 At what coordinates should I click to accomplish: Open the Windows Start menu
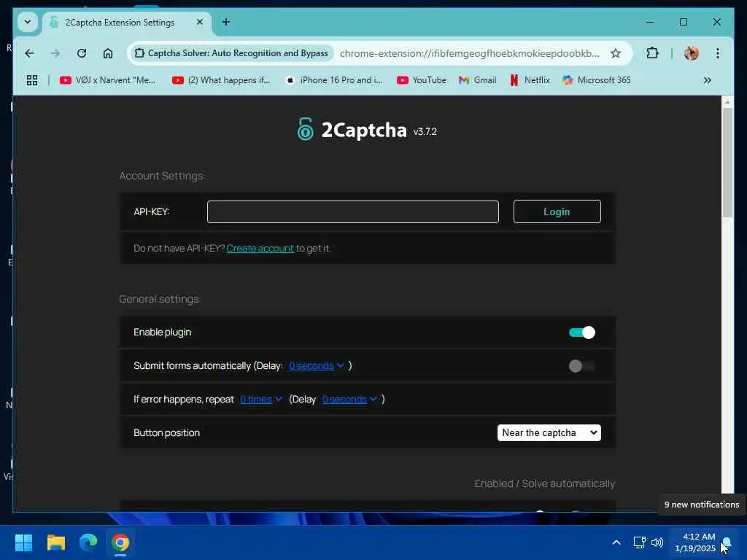[23, 542]
